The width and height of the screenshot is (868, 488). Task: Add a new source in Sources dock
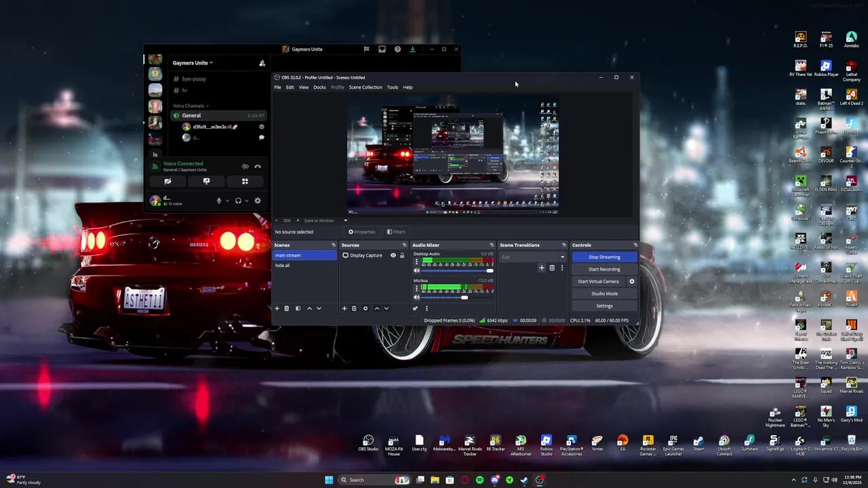(344, 308)
